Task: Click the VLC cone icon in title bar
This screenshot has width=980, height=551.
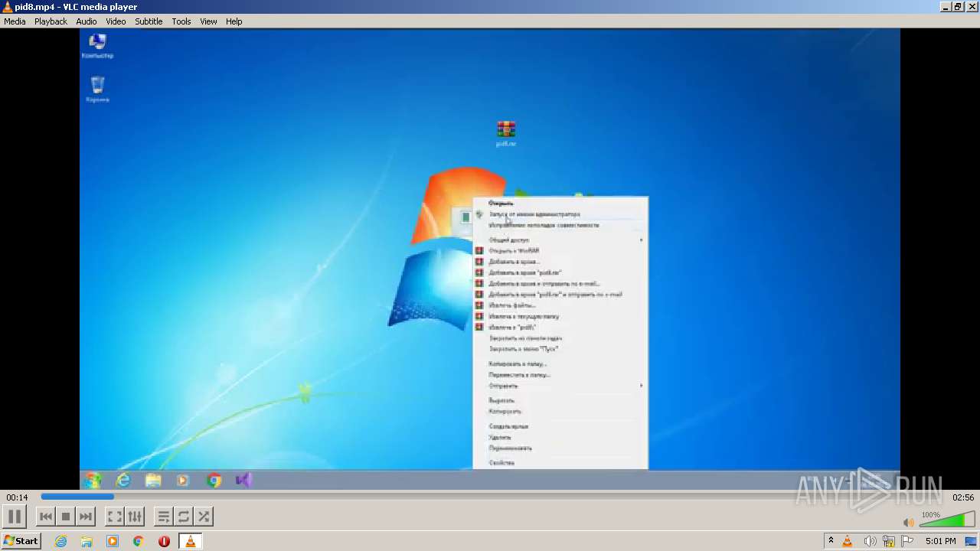Action: click(x=7, y=7)
